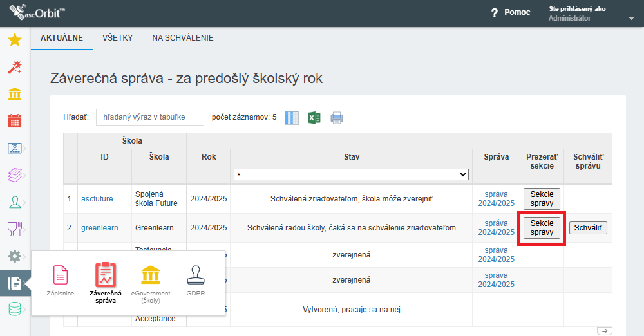Viewport: 644px width, 336px height.
Task: Click Schváliť button for greenlearn
Action: tap(588, 228)
